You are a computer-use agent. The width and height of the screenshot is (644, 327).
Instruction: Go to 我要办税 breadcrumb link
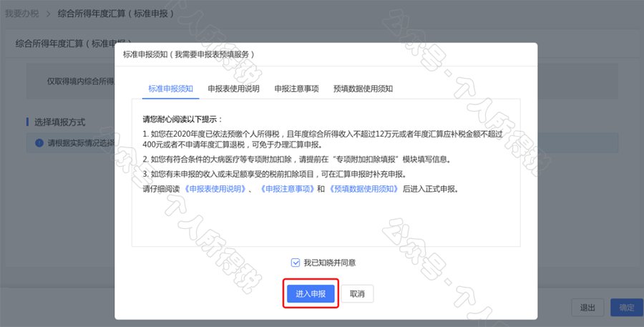click(x=21, y=14)
